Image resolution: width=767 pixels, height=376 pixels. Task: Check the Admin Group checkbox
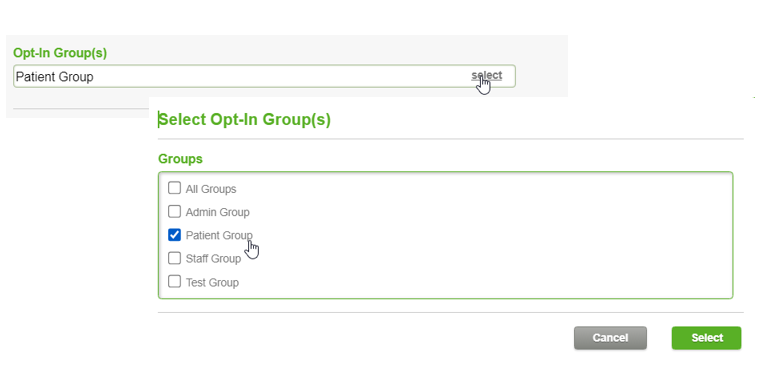[x=174, y=212]
